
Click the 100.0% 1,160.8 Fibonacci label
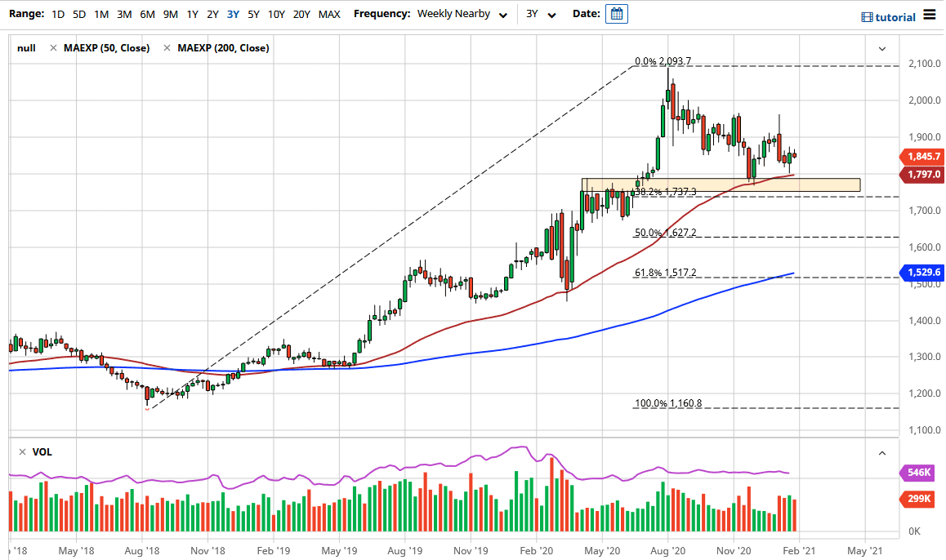coord(668,403)
